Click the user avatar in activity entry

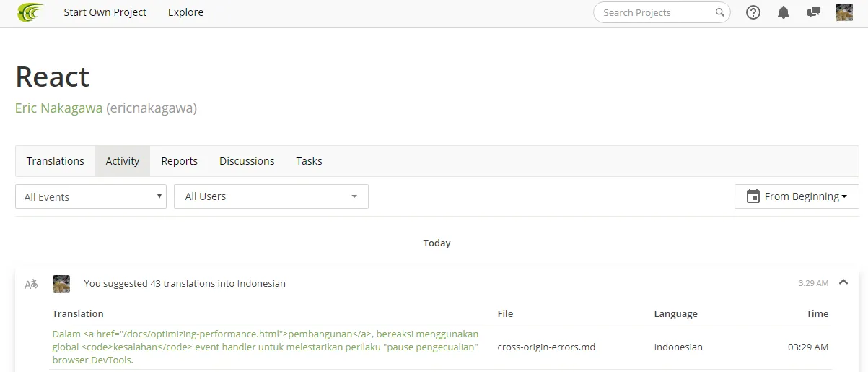[x=61, y=283]
